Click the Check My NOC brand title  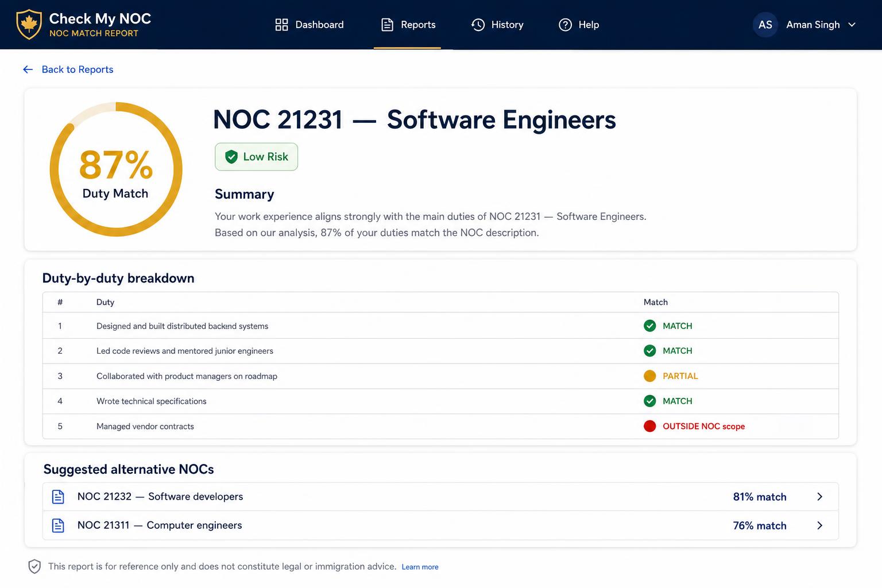point(100,18)
